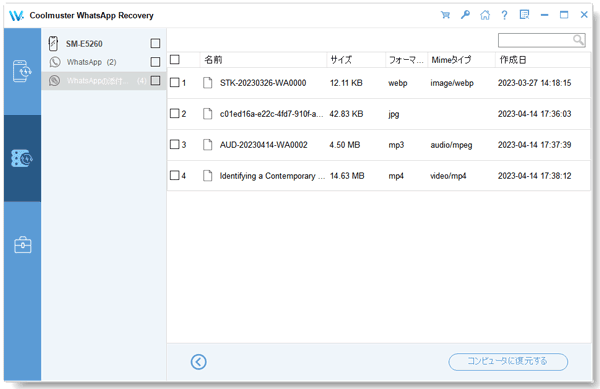This screenshot has height=389, width=600.
Task: Check row 3 AUD mp3 checkbox
Action: tap(174, 144)
